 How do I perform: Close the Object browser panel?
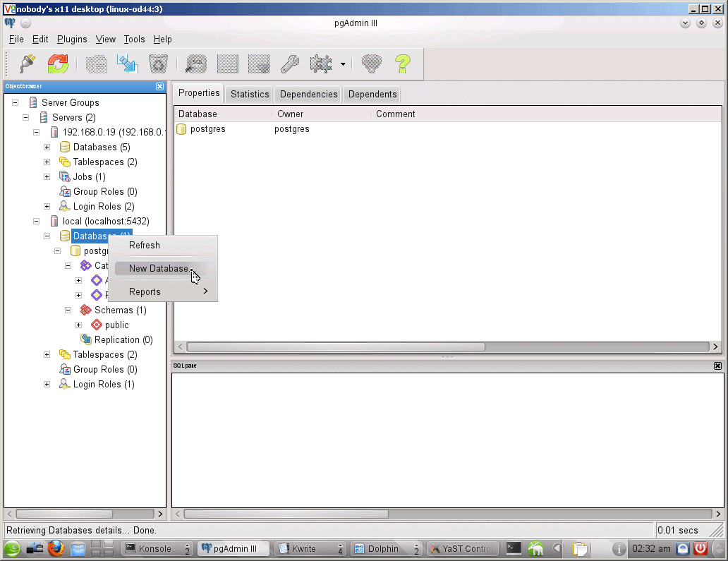pos(159,86)
